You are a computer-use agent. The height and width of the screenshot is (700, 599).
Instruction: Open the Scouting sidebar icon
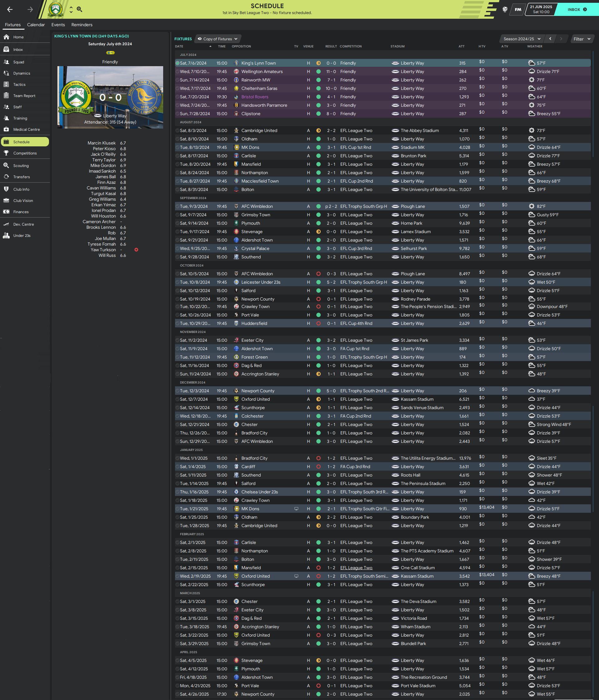6,165
